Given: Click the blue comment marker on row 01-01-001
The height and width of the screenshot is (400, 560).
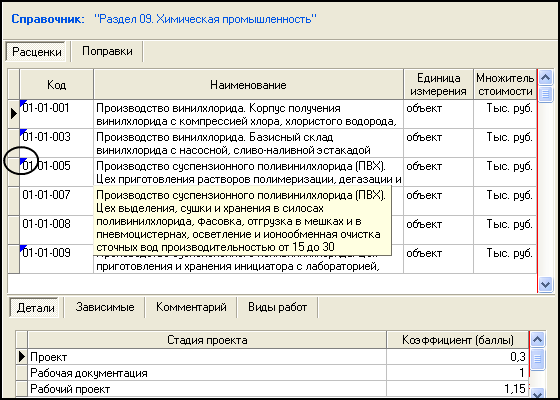Looking at the screenshot, I should 23,103.
